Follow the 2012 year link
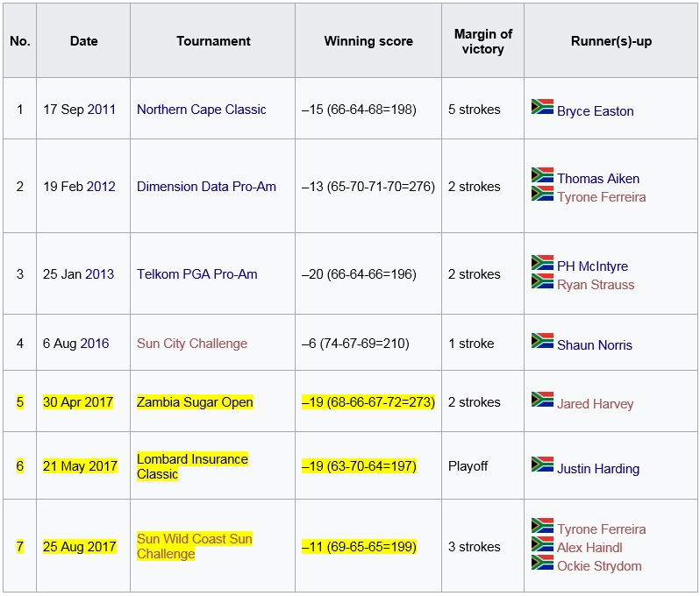The height and width of the screenshot is (596, 700). [101, 187]
